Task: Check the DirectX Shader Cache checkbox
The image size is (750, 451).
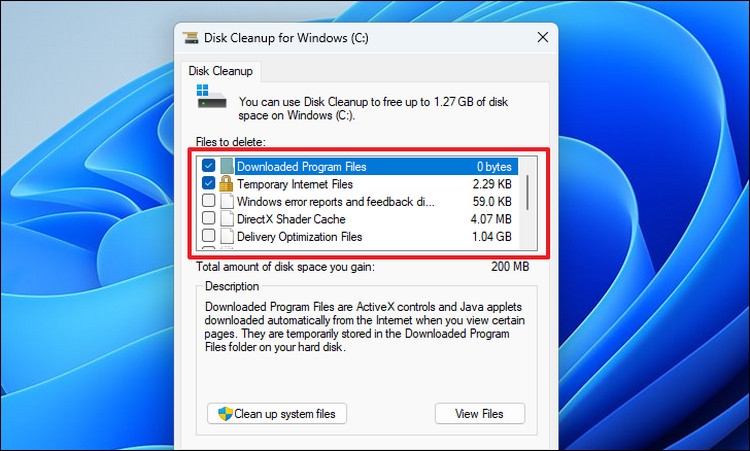Action: pos(208,218)
